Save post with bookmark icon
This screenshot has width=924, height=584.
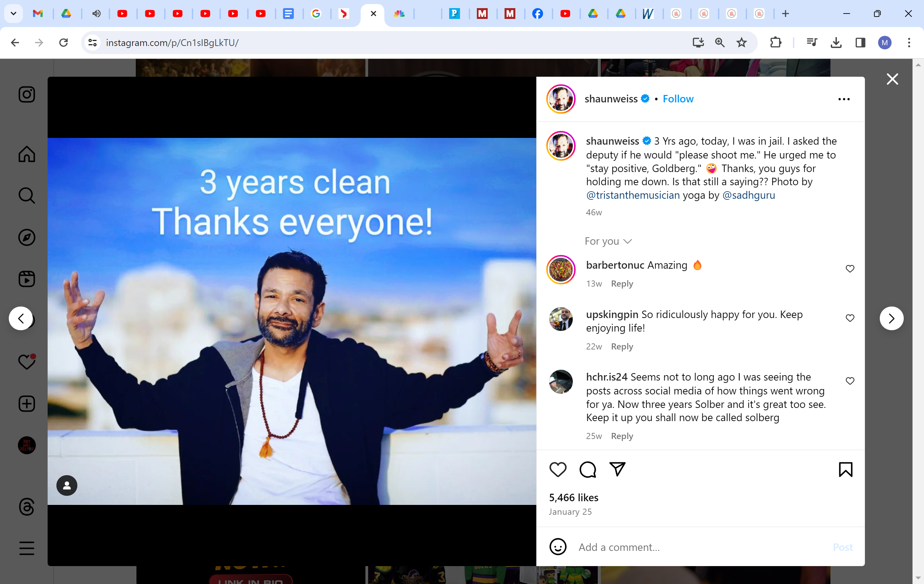845,469
